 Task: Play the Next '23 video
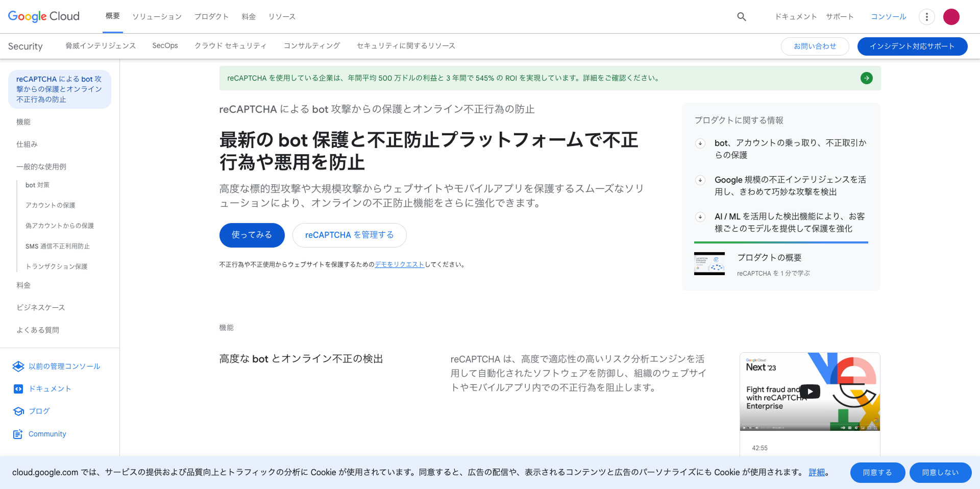pyautogui.click(x=810, y=392)
